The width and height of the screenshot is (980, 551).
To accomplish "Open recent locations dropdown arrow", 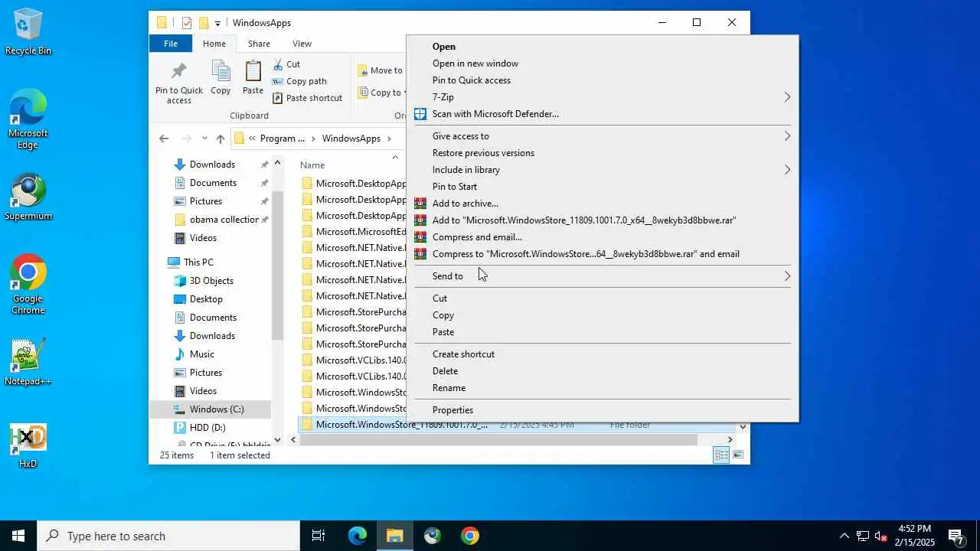I will tap(204, 139).
